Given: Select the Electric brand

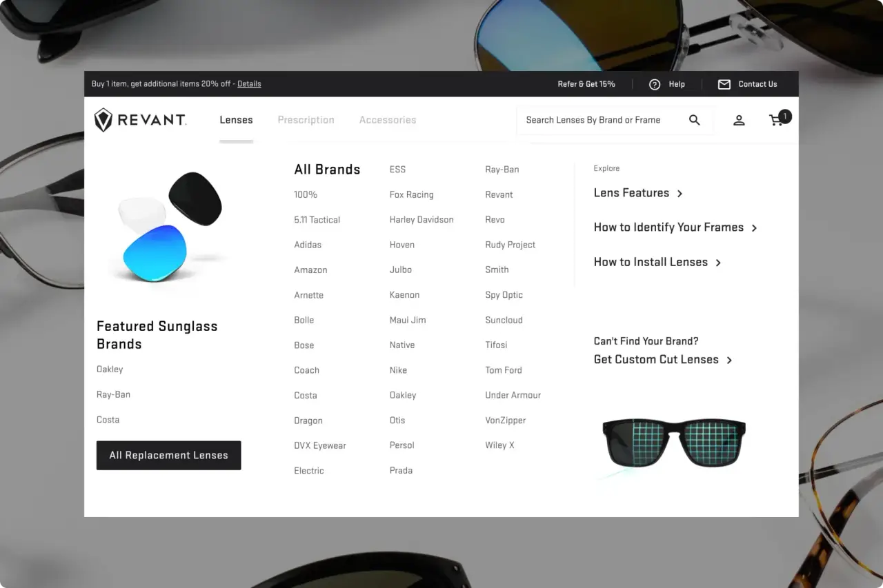Looking at the screenshot, I should [x=308, y=471].
